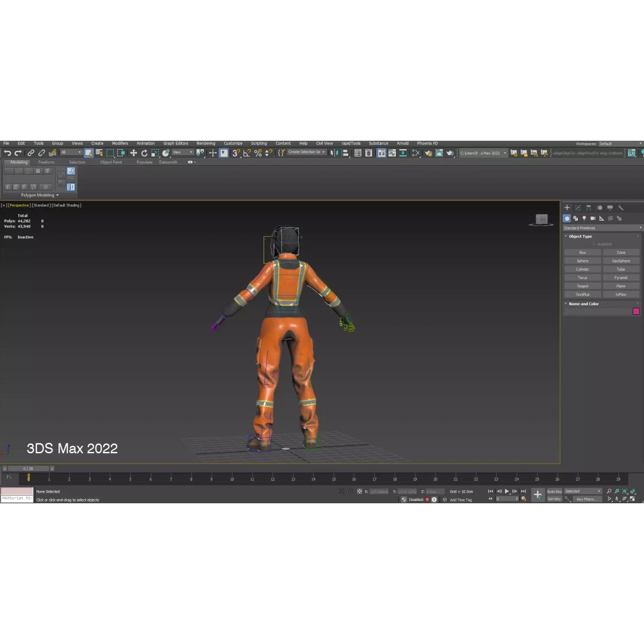Click the Box primitive button

583,253
